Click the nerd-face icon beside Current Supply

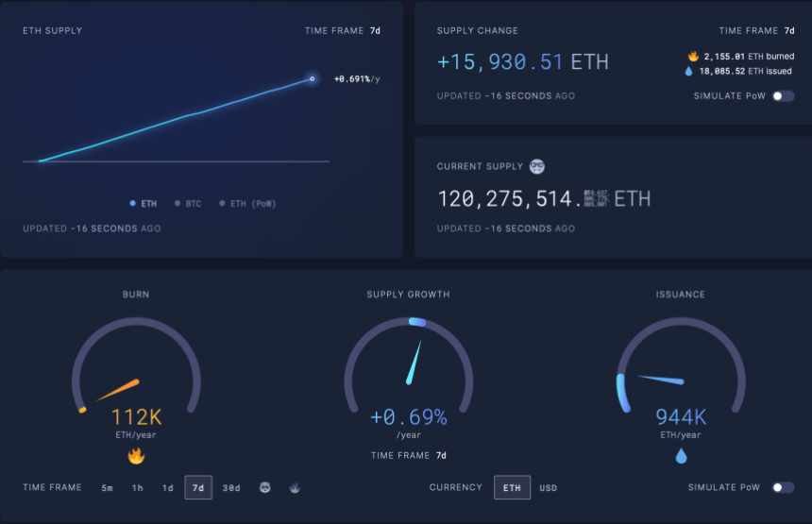click(x=536, y=166)
